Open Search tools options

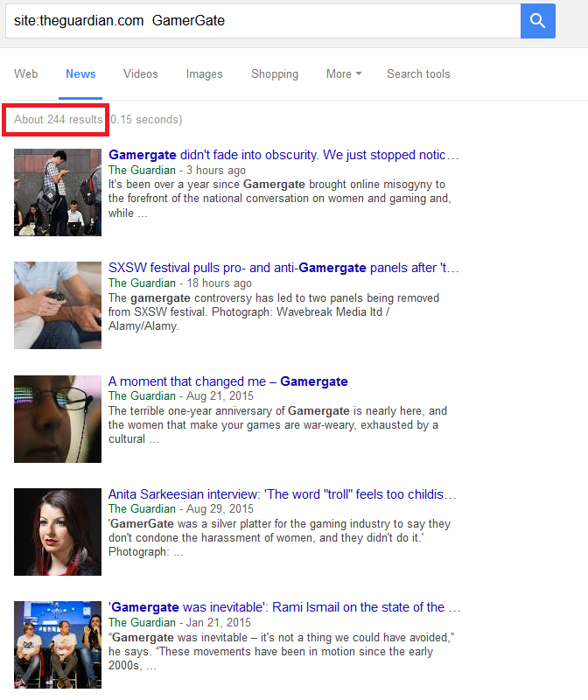pyautogui.click(x=418, y=73)
